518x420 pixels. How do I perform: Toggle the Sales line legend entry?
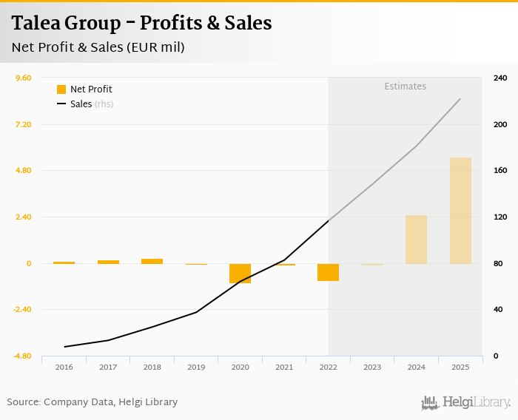(81, 104)
